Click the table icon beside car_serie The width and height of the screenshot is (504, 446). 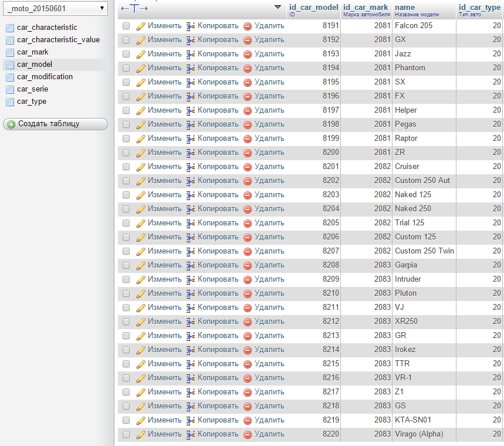coord(10,90)
